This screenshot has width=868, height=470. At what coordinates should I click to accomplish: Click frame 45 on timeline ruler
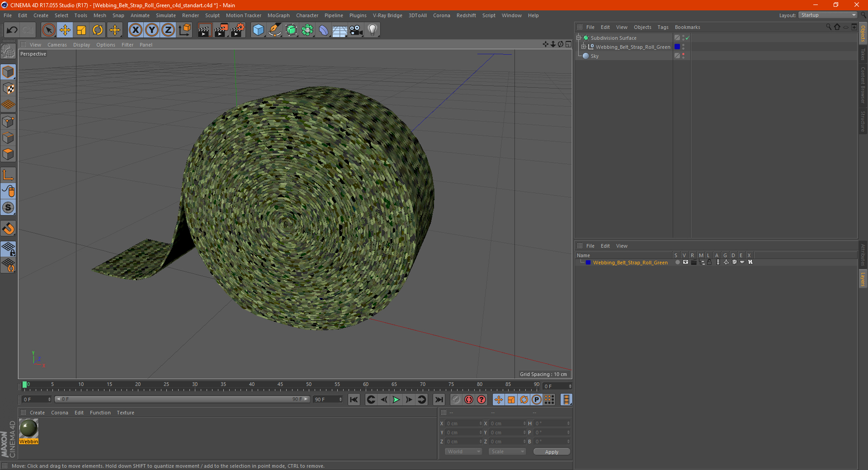click(x=280, y=385)
